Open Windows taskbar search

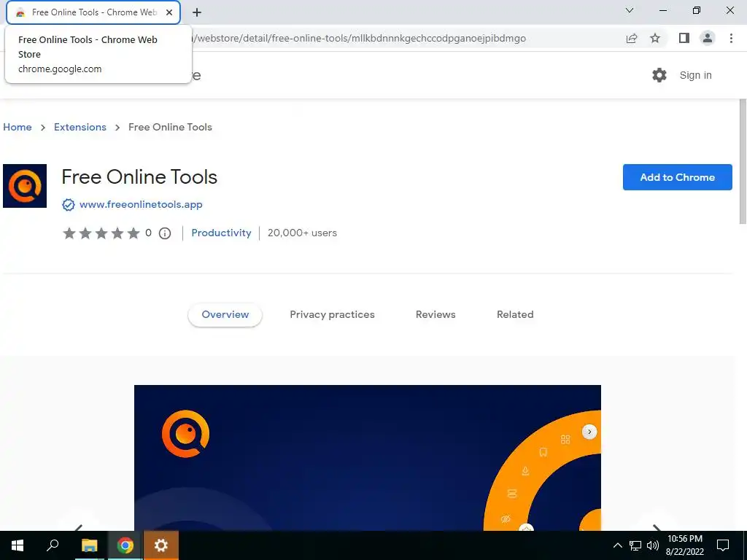pos(53,545)
